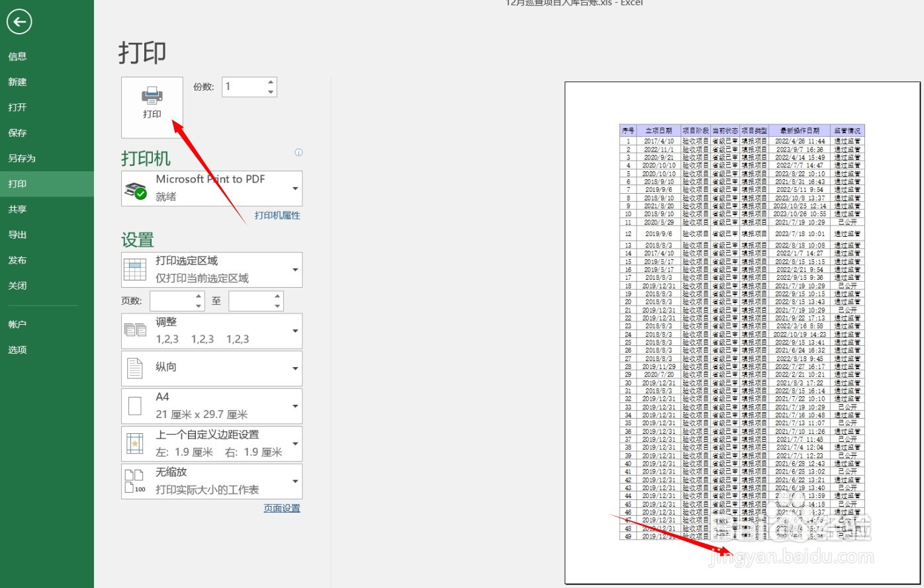Click the 监管情况 header in the preview
This screenshot has height=588, width=924.
[x=847, y=130]
